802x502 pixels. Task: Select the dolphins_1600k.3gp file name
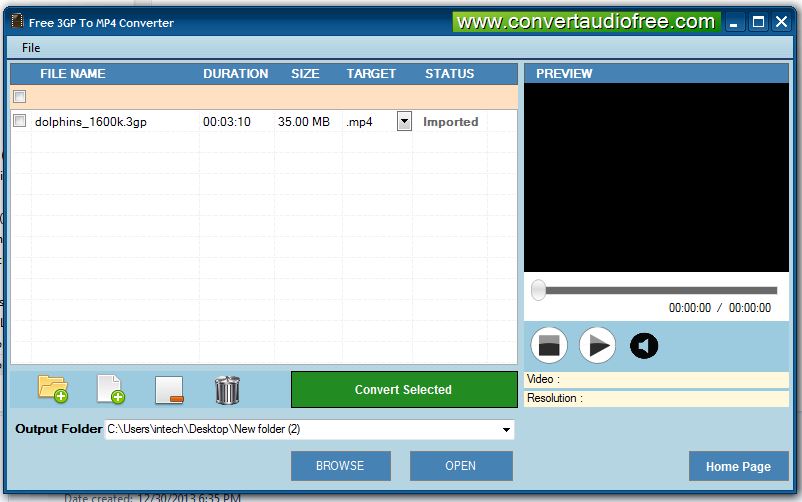pos(91,122)
